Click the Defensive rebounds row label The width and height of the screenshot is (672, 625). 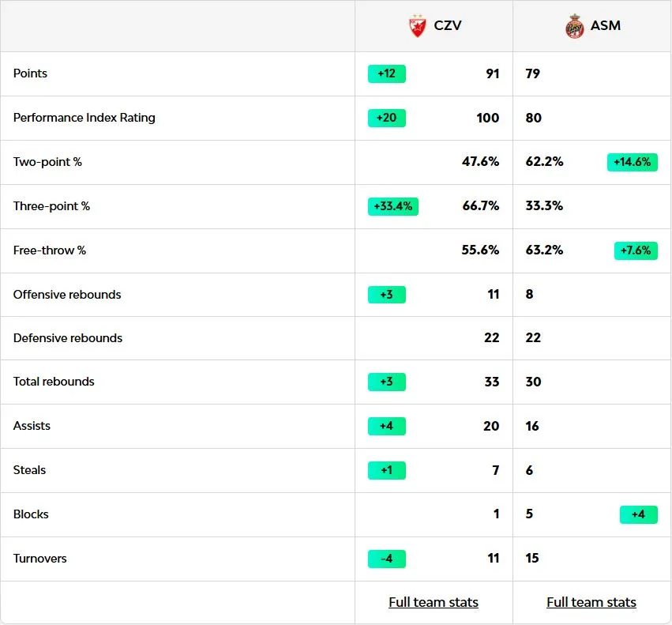coord(68,338)
